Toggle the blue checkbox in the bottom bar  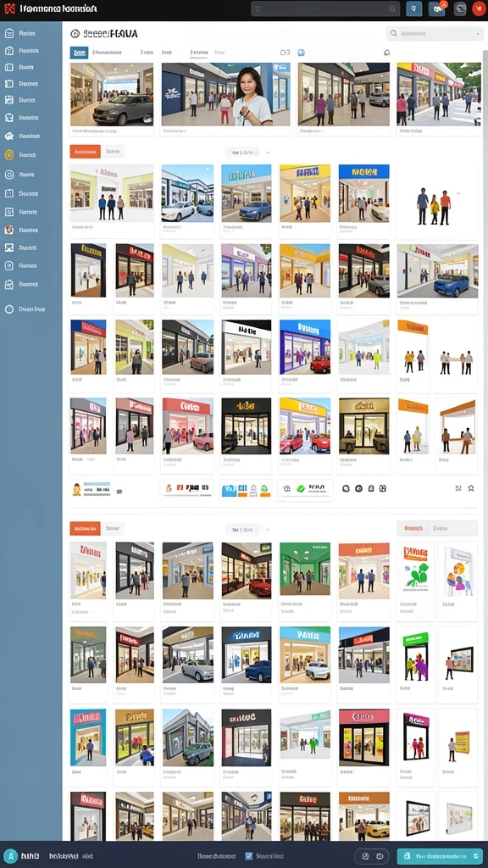(248, 856)
